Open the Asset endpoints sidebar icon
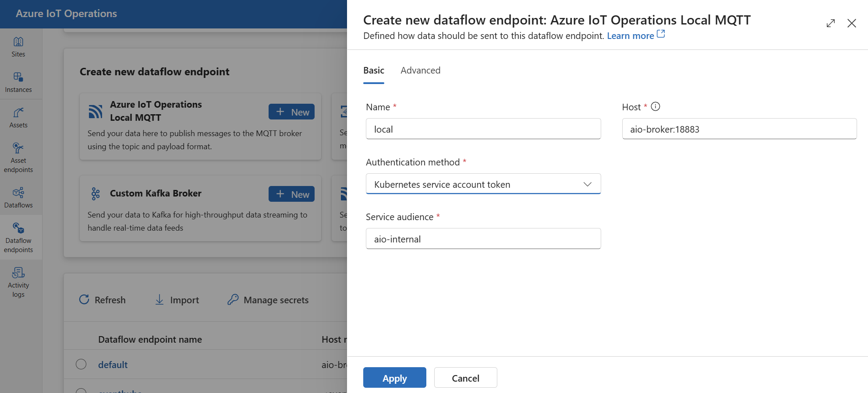The image size is (868, 393). click(18, 148)
